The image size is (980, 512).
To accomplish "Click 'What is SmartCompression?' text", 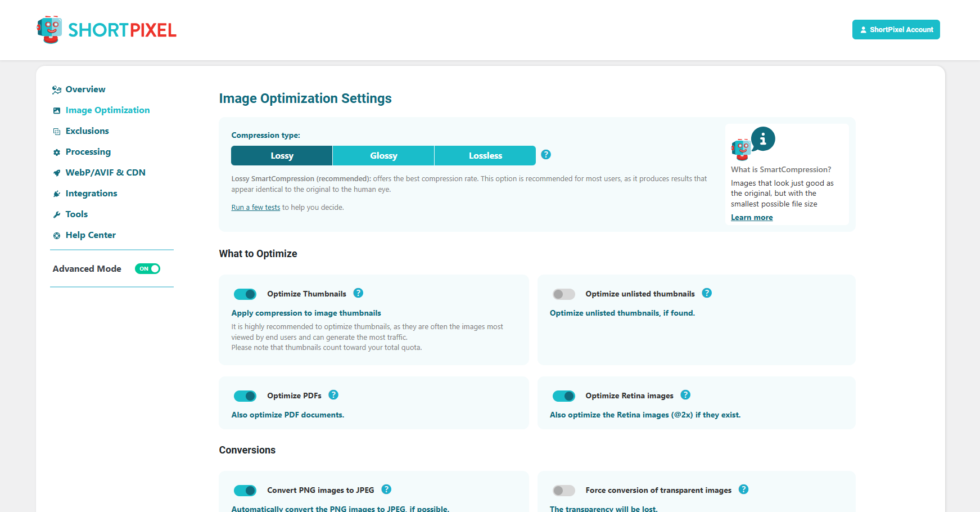I will [x=781, y=169].
